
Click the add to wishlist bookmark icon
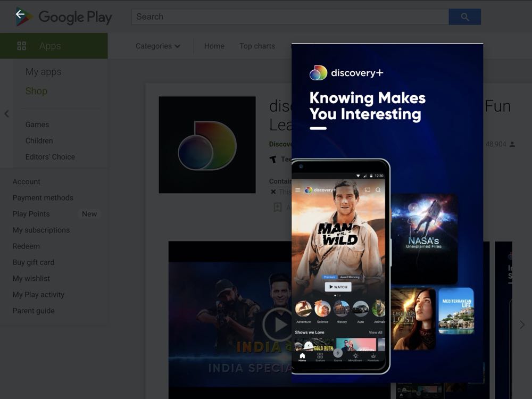point(278,207)
